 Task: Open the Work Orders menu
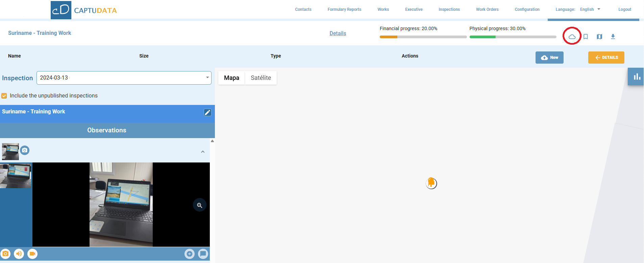click(x=487, y=9)
